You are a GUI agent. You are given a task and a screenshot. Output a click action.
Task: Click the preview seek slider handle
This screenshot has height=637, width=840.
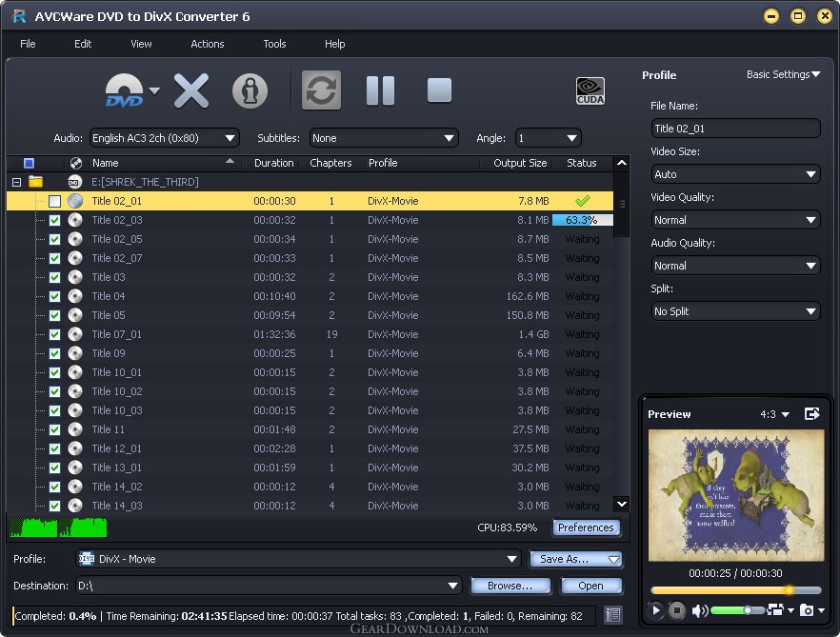(790, 589)
